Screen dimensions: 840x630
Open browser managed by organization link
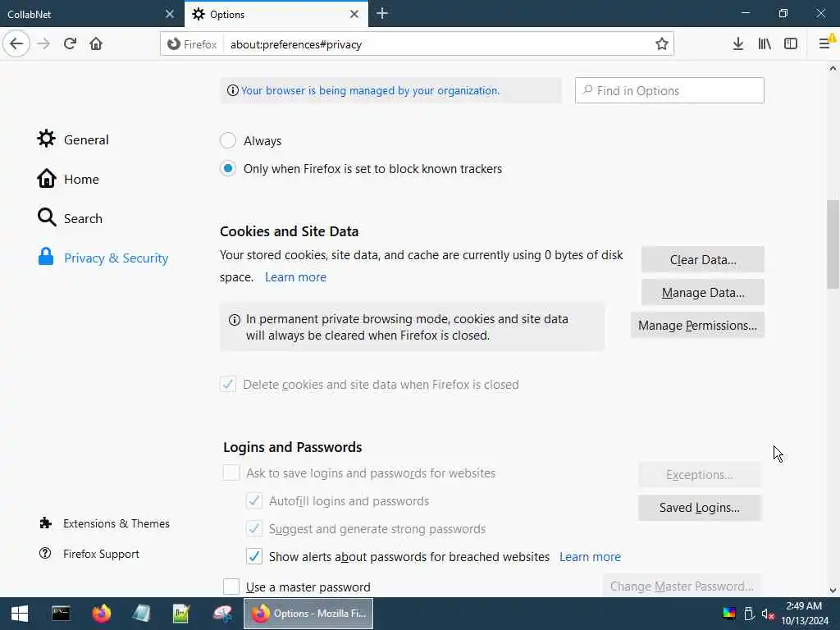click(x=370, y=90)
